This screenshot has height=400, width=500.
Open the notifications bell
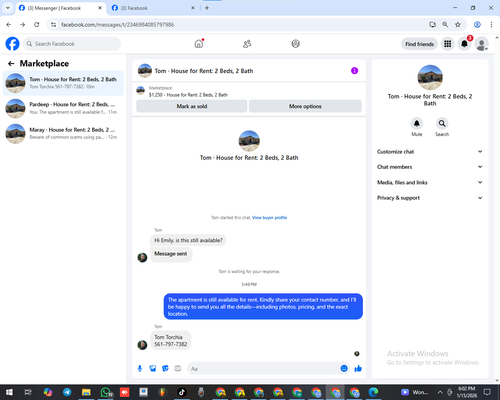(464, 44)
